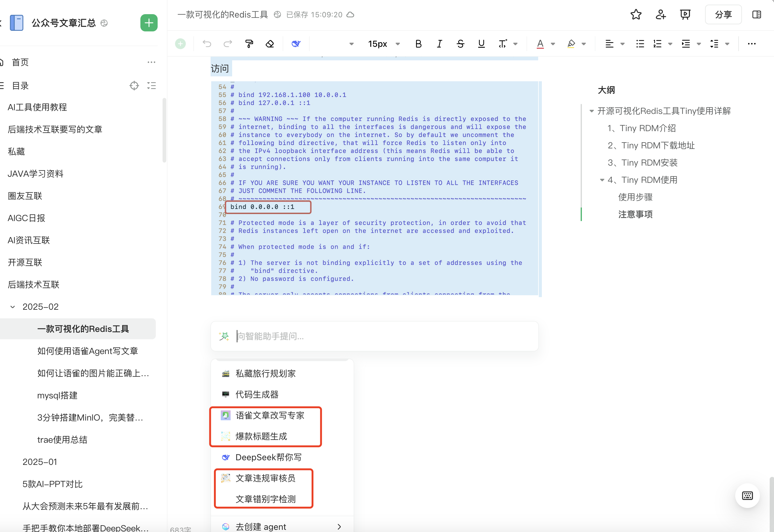Click the add collaborator icon
The width and height of the screenshot is (774, 532).
click(660, 15)
